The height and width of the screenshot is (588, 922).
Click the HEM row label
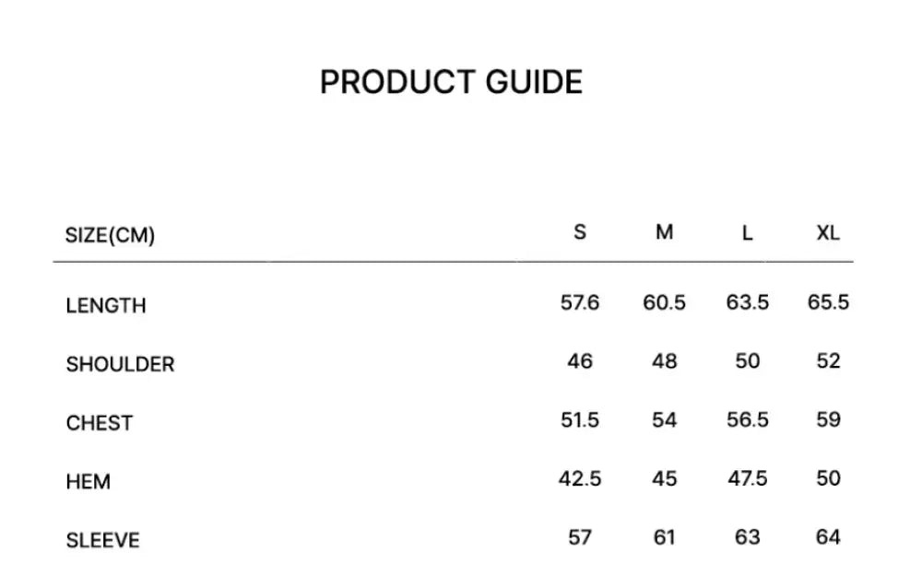click(89, 482)
